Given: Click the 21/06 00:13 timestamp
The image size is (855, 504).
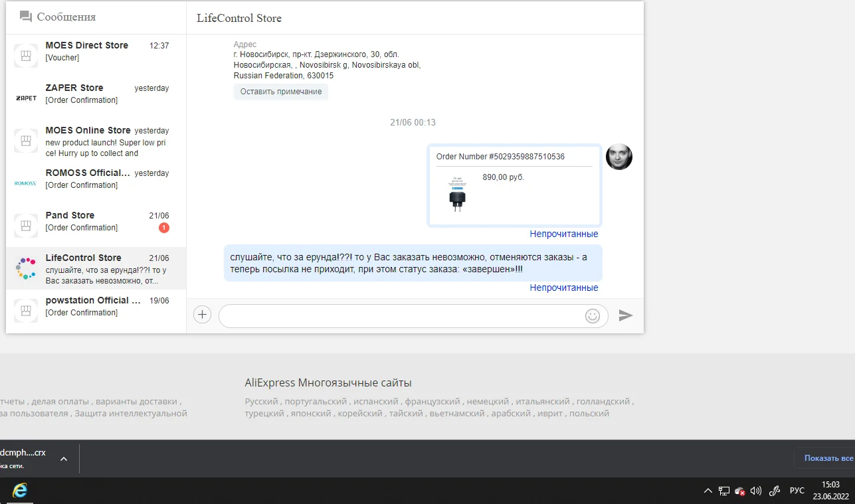Looking at the screenshot, I should (413, 123).
